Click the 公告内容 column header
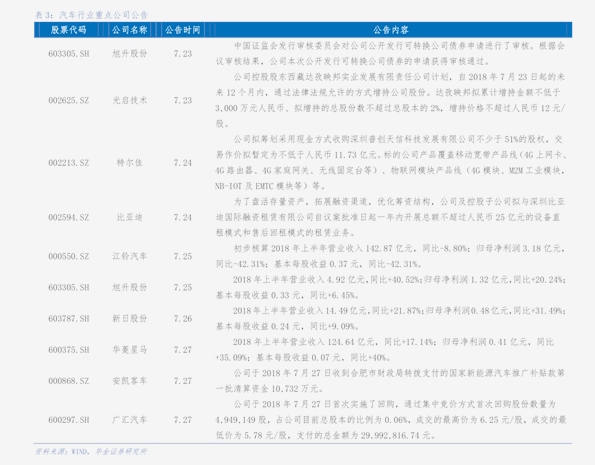This screenshot has width=595, height=465. tap(390, 30)
